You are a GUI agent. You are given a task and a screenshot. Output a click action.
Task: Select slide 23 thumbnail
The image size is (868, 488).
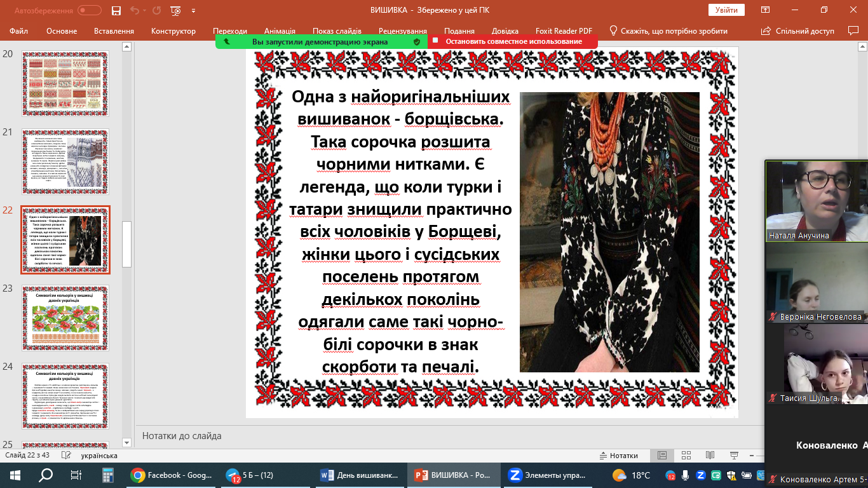pos(66,318)
